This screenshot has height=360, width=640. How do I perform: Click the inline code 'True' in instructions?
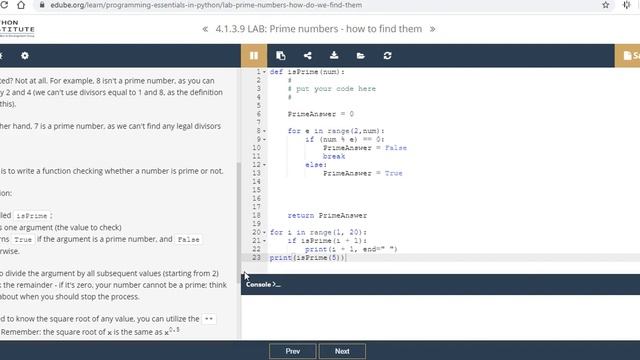point(23,240)
